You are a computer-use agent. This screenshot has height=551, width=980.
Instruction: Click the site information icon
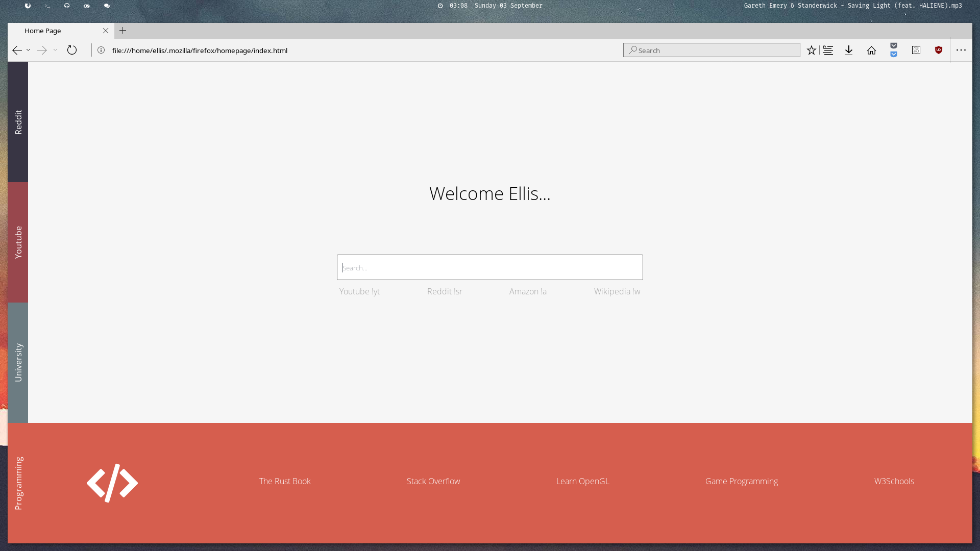101,50
